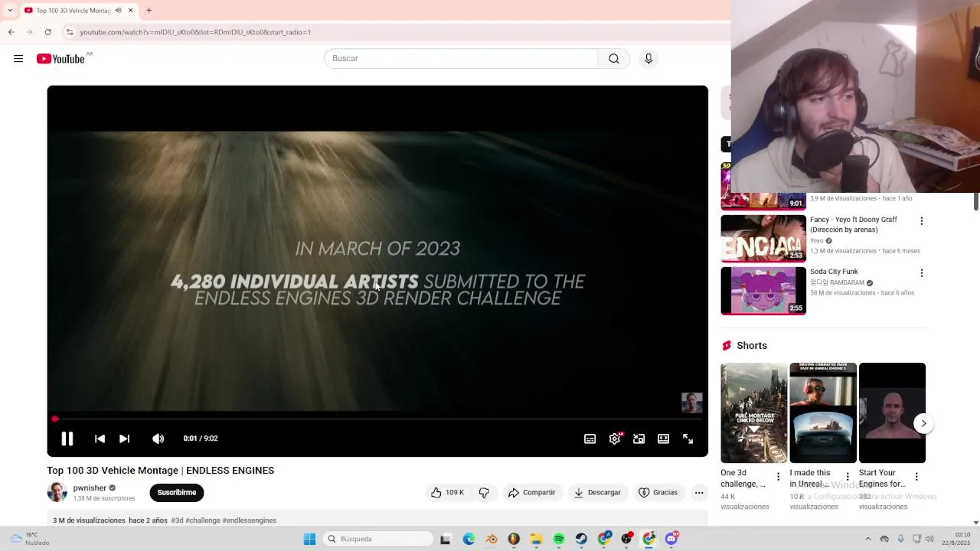Show hidden system tray icons
The height and width of the screenshot is (551, 980).
pos(867,539)
